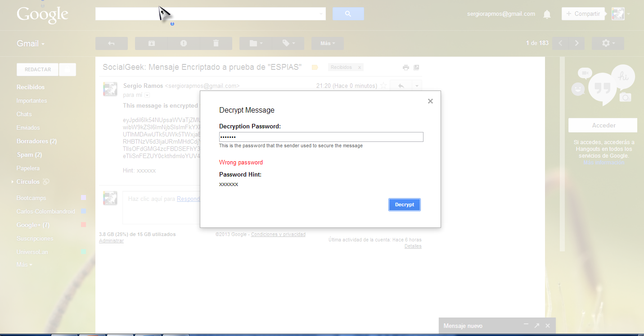Open the settings gear dropdown

[x=608, y=43]
